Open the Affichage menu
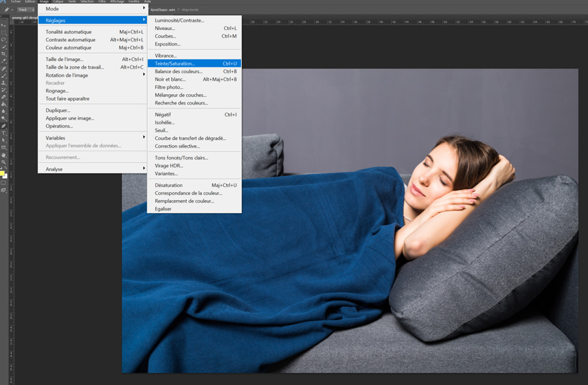The width and height of the screenshot is (588, 385). 117,1
